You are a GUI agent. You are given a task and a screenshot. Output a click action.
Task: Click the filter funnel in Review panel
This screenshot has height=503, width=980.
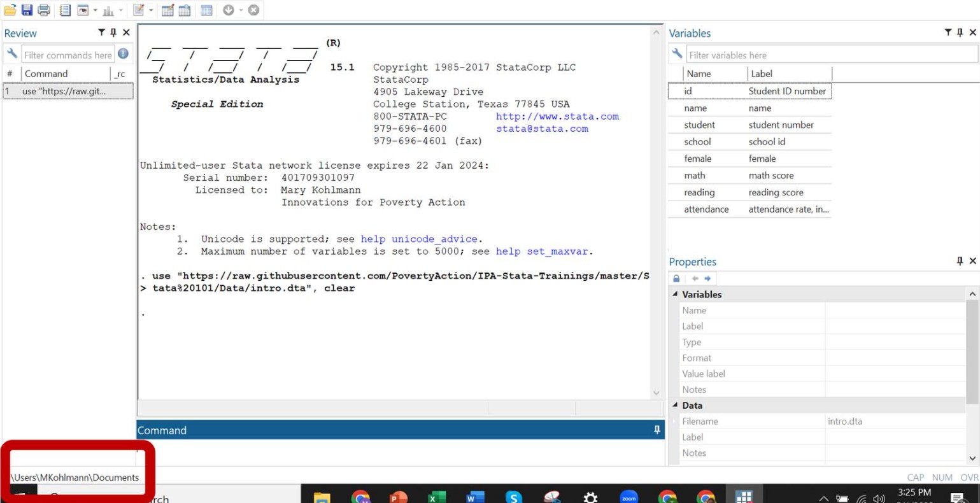point(101,32)
